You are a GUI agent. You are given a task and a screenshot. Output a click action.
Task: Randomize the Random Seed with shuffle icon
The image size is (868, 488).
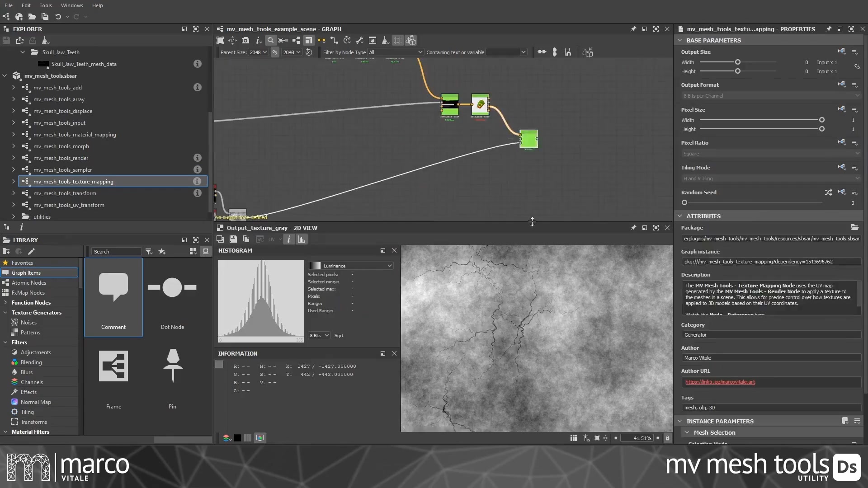point(828,192)
